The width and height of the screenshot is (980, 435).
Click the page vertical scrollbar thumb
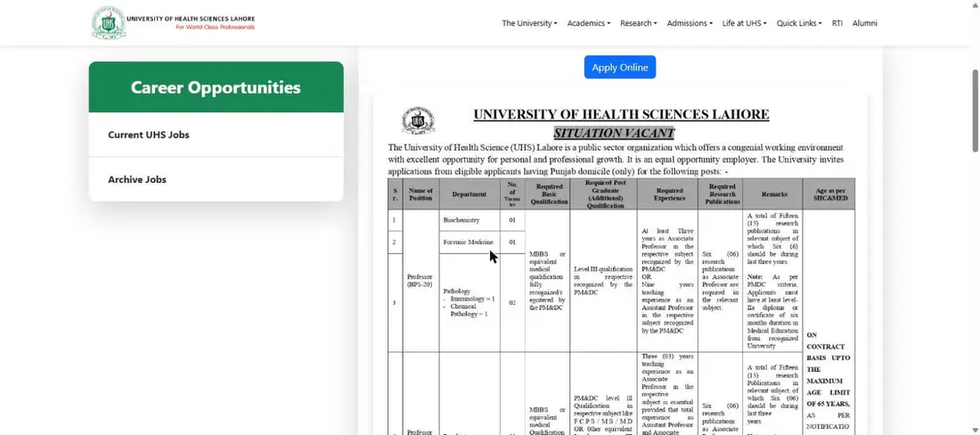pos(975,111)
